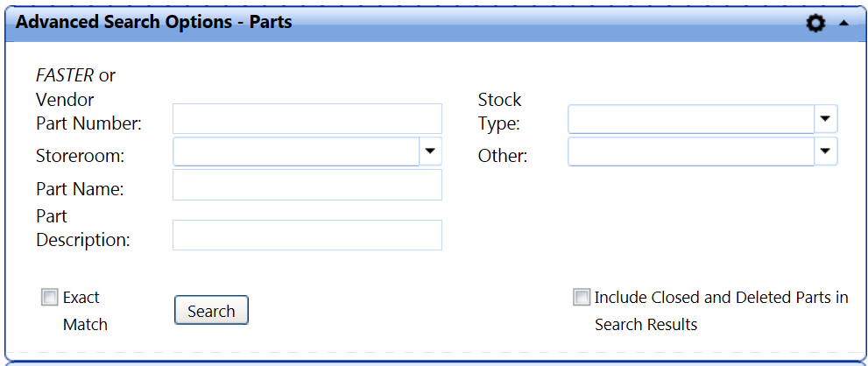Click the Part Description label
This screenshot has height=366, width=868.
82,228
